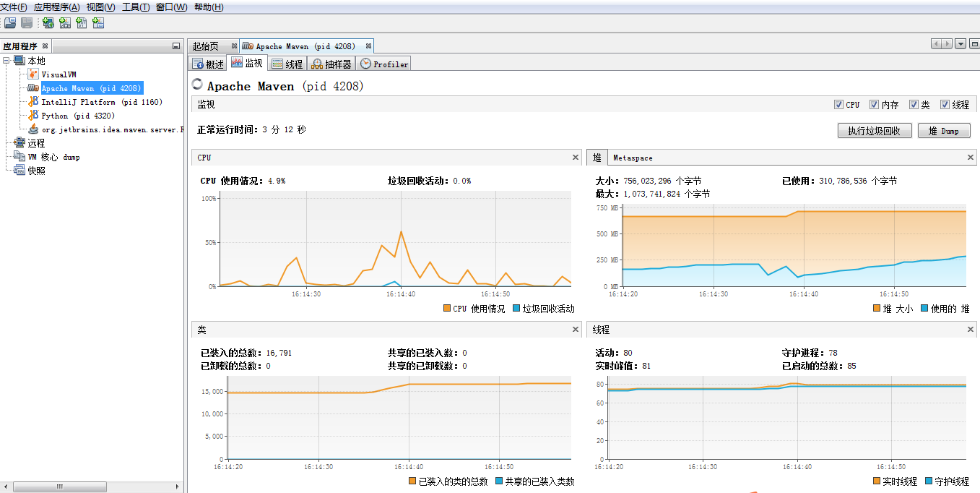Viewport: 980px width, 493px height.
Task: Switch to the 概述 overview tab
Action: point(208,64)
